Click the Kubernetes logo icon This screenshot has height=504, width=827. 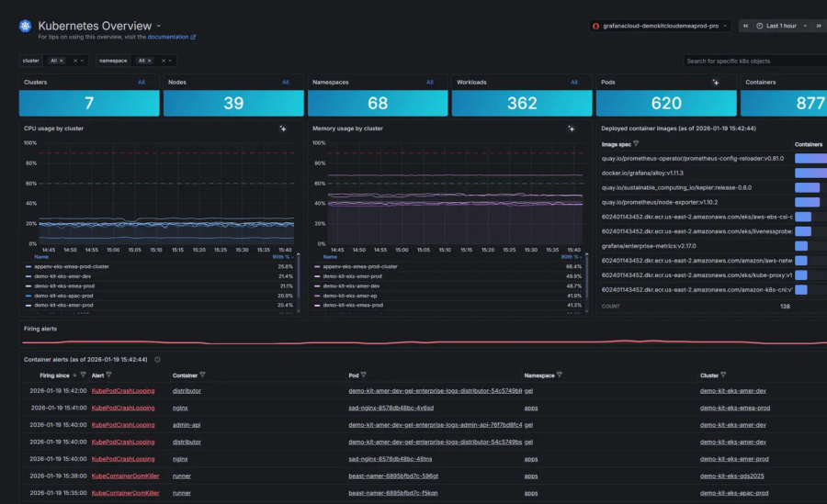point(25,26)
